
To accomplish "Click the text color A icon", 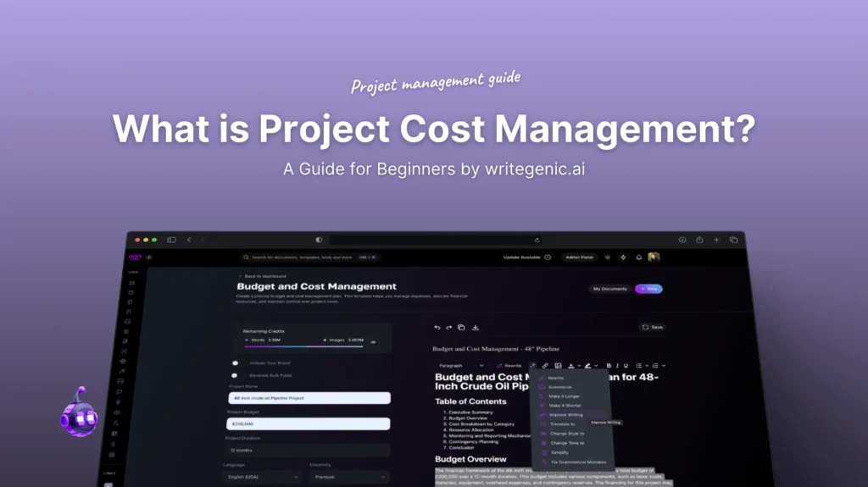I will coord(570,366).
